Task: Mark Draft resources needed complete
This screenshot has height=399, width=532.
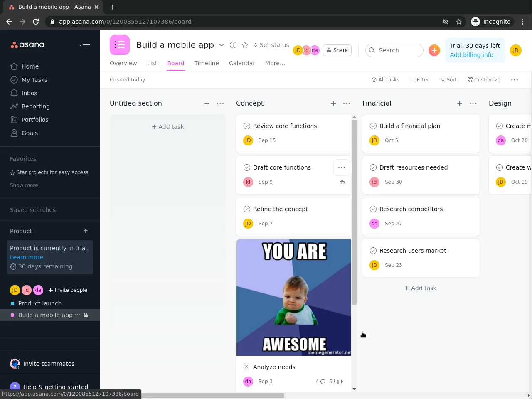Action: point(373,167)
